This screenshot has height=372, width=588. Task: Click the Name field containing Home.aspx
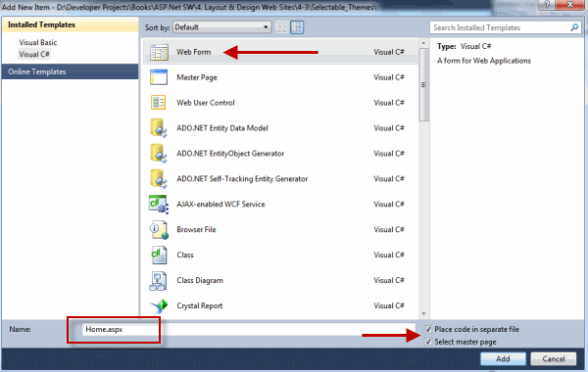(x=248, y=329)
